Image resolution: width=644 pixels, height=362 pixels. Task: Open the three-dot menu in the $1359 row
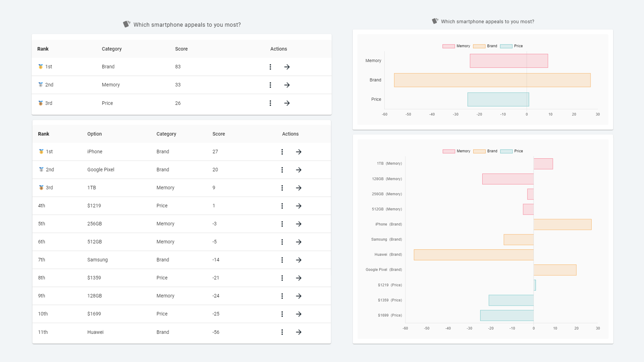[x=282, y=278]
